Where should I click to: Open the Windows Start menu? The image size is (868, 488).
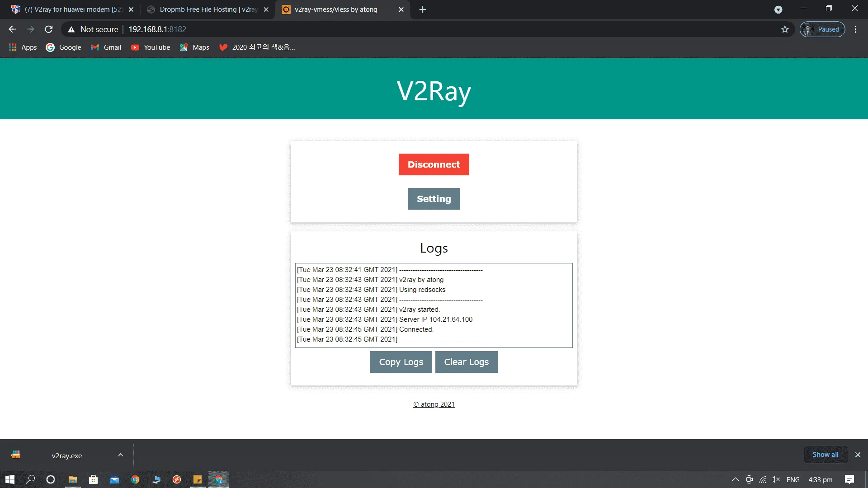(10, 479)
